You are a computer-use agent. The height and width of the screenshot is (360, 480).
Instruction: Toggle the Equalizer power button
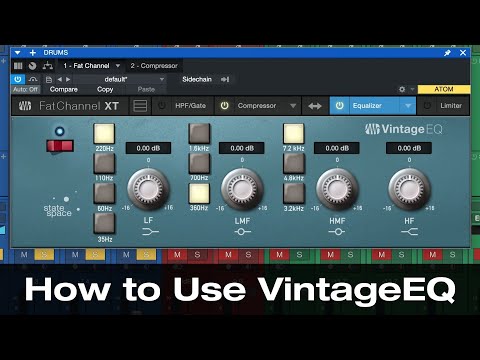click(339, 106)
